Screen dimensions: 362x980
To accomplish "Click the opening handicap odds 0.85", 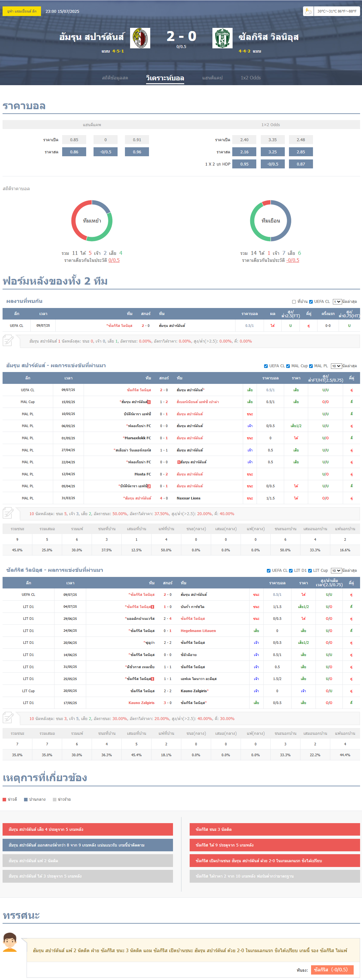I will coord(74,140).
